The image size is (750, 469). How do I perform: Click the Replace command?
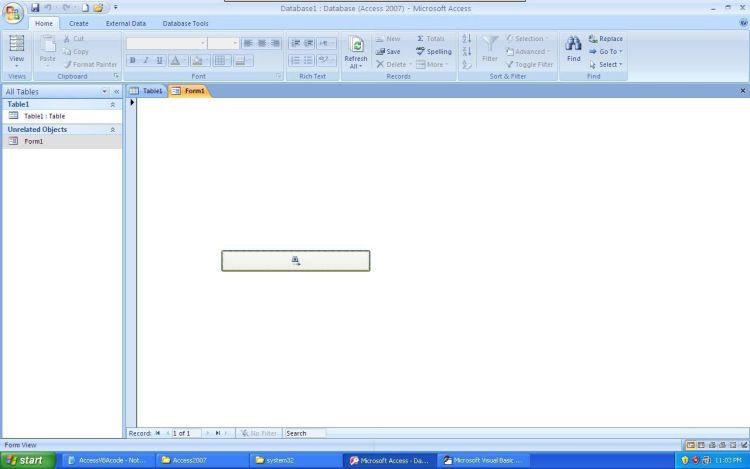point(606,39)
